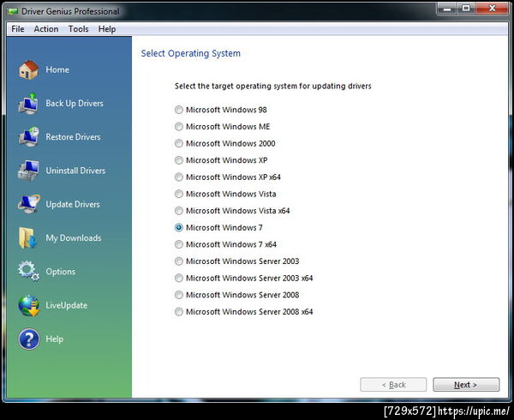
Task: Go to Home label in sidebar
Action: (x=57, y=69)
